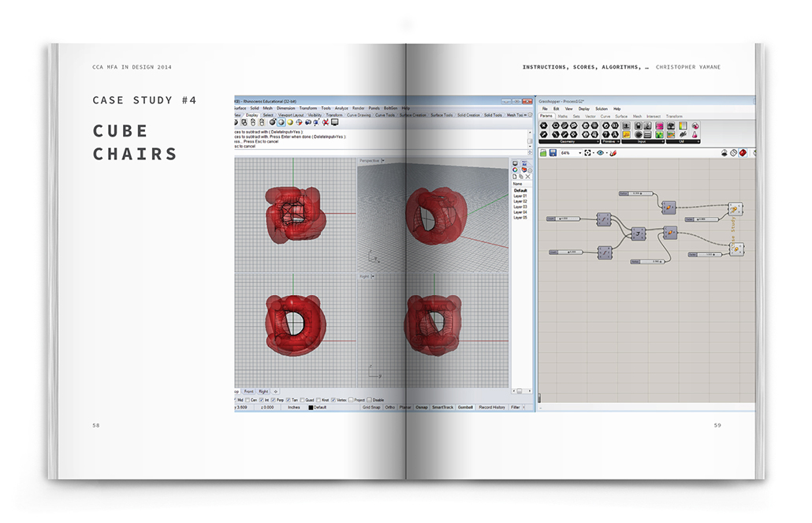812x523 pixels.
Task: Select the Button input component icon
Action: pyautogui.click(x=638, y=134)
